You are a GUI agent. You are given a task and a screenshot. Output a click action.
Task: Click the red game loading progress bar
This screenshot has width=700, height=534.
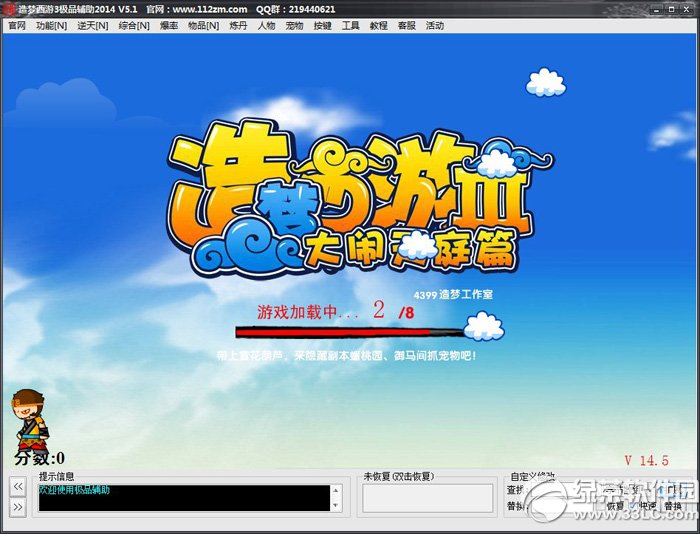350,332
